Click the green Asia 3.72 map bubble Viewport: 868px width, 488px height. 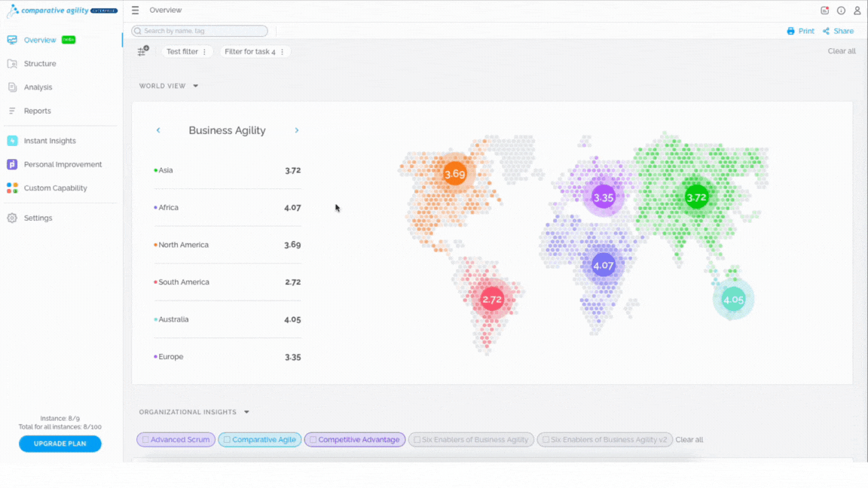pyautogui.click(x=696, y=197)
